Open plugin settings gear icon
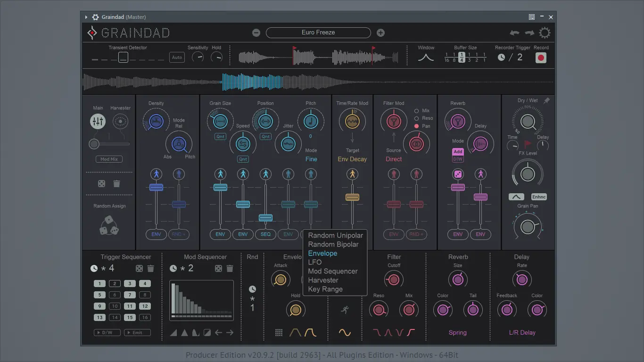The height and width of the screenshot is (362, 644). pos(545,33)
